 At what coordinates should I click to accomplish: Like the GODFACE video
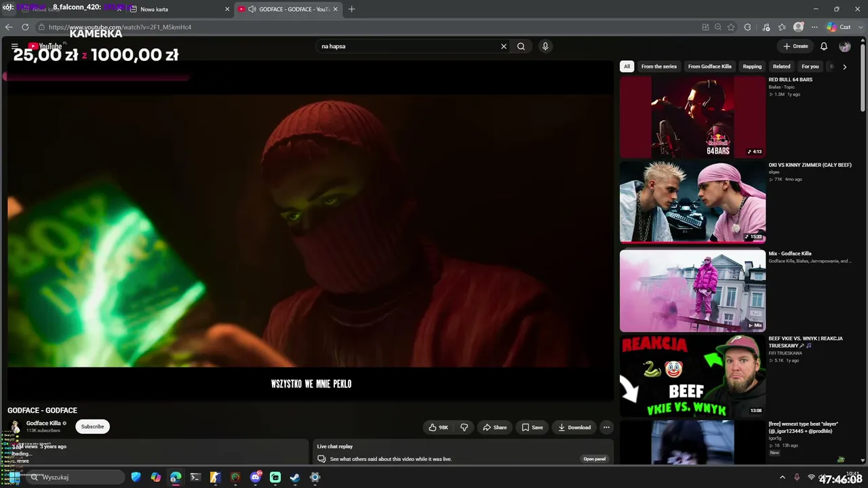(438, 427)
